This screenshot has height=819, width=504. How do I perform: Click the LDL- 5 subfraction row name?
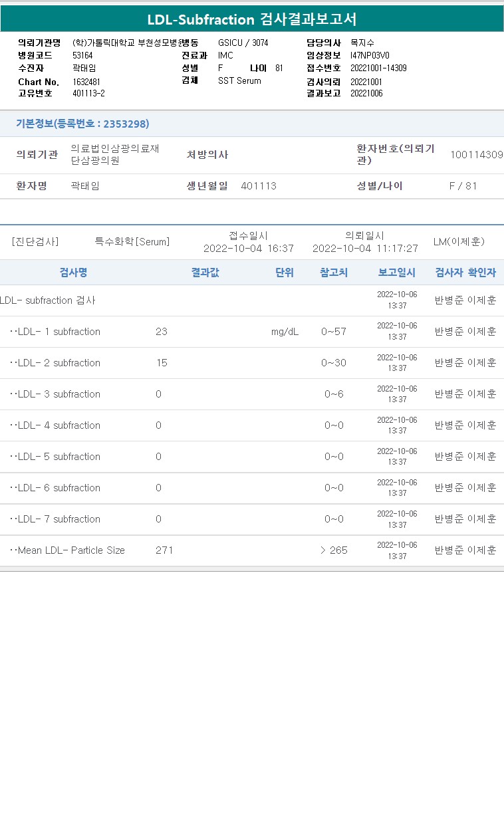click(x=55, y=457)
